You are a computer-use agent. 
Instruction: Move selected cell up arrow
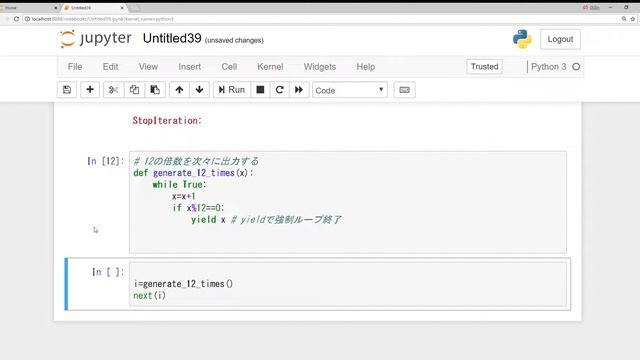[x=179, y=90]
